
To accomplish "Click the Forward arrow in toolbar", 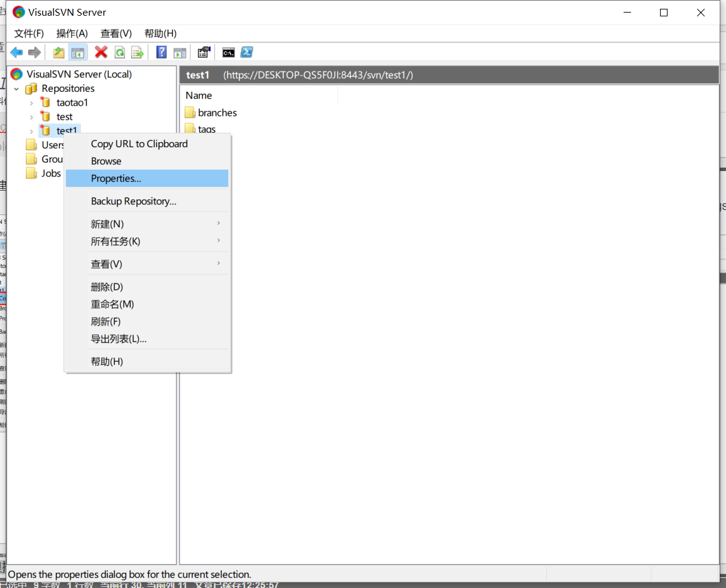I will [x=35, y=52].
